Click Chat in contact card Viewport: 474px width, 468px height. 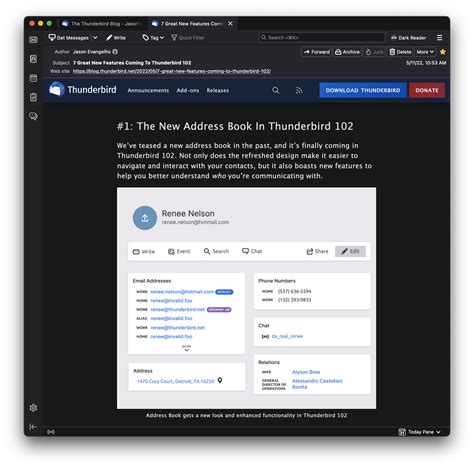pos(252,251)
